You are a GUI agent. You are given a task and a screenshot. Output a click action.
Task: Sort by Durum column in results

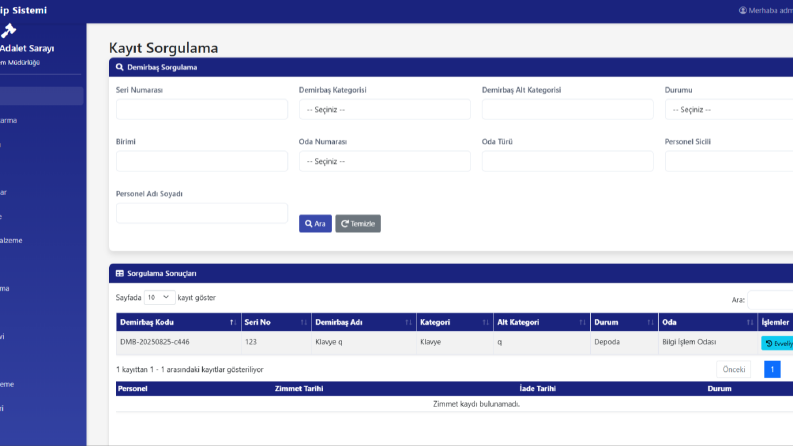click(x=624, y=322)
